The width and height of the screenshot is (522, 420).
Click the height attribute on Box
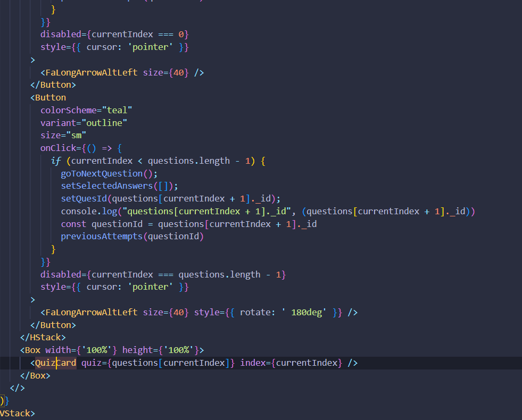tap(137, 350)
